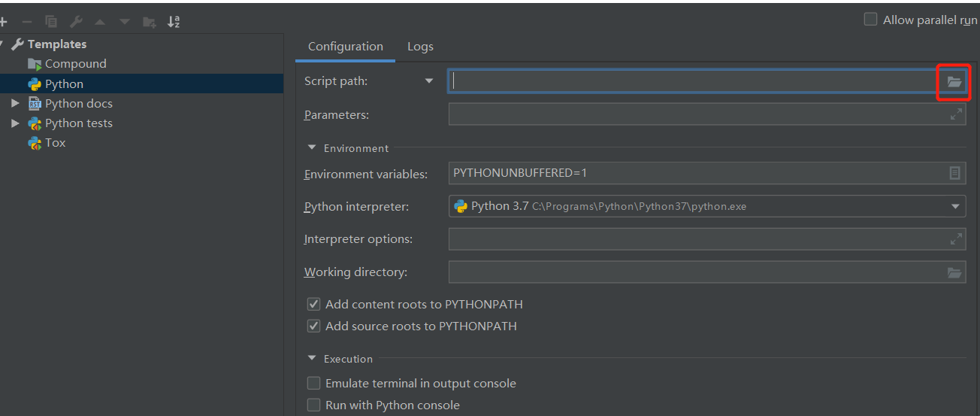Click into the Script path text field

[x=691, y=81]
